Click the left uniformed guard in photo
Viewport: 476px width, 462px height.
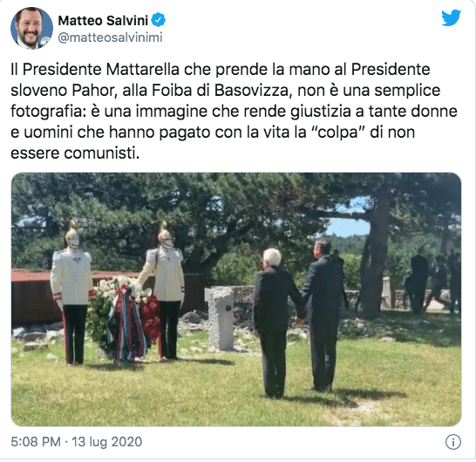point(72,292)
